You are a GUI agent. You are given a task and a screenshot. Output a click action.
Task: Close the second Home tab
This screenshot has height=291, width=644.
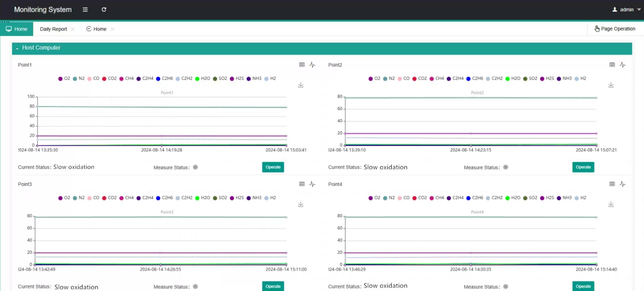[x=112, y=29]
